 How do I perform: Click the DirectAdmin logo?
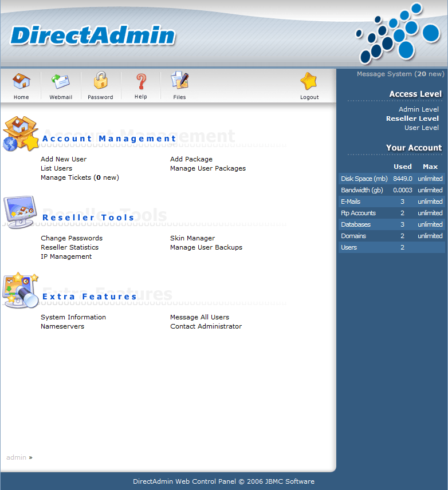[x=93, y=35]
